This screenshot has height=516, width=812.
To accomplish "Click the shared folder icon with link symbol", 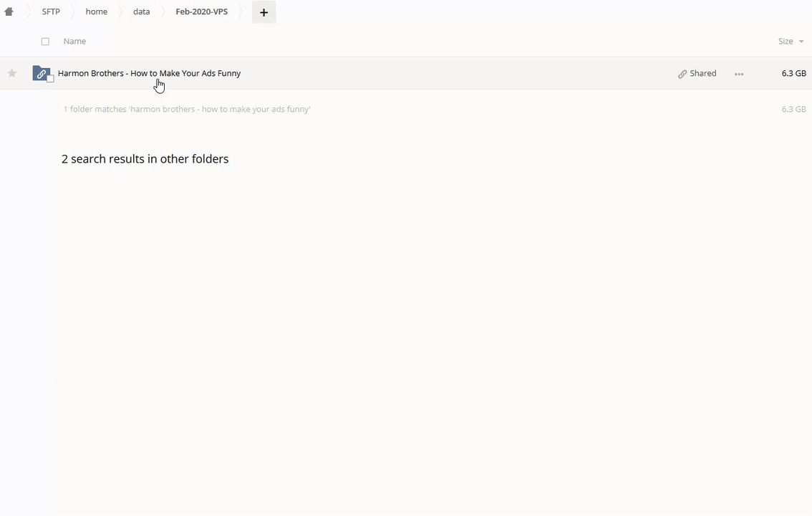I will click(x=41, y=73).
